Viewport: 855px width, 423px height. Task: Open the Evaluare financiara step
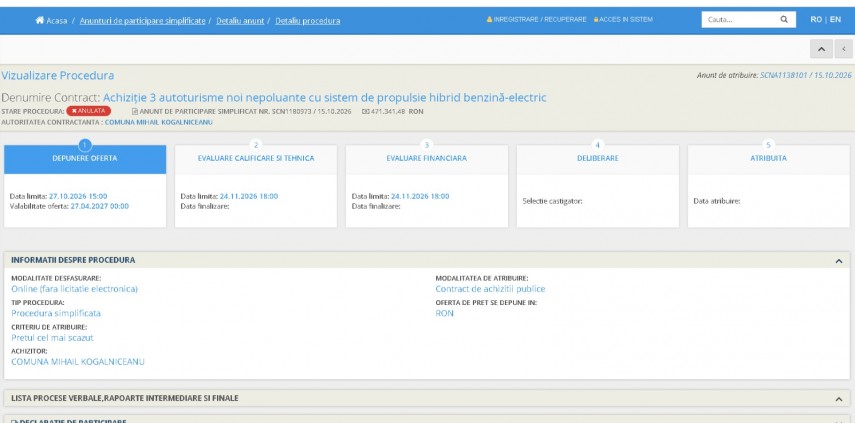(427, 159)
